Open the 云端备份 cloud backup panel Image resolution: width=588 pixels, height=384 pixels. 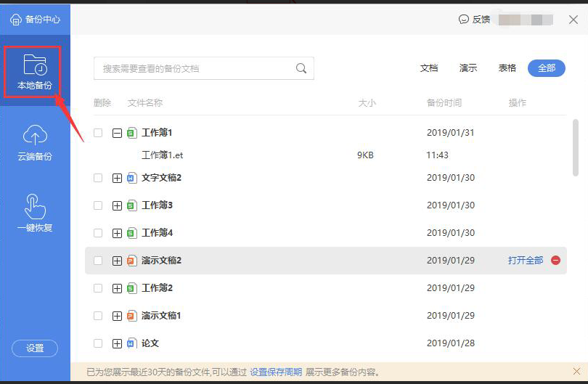click(x=35, y=143)
